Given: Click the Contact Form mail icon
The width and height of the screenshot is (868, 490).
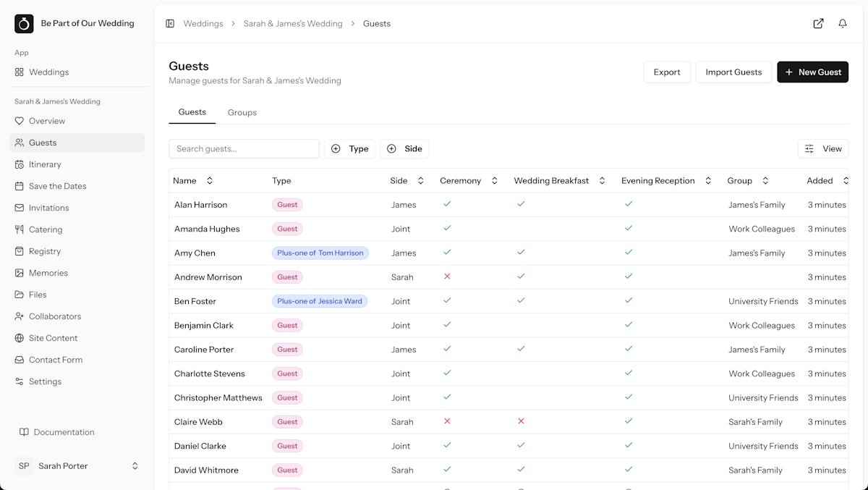Looking at the screenshot, I should [x=20, y=360].
